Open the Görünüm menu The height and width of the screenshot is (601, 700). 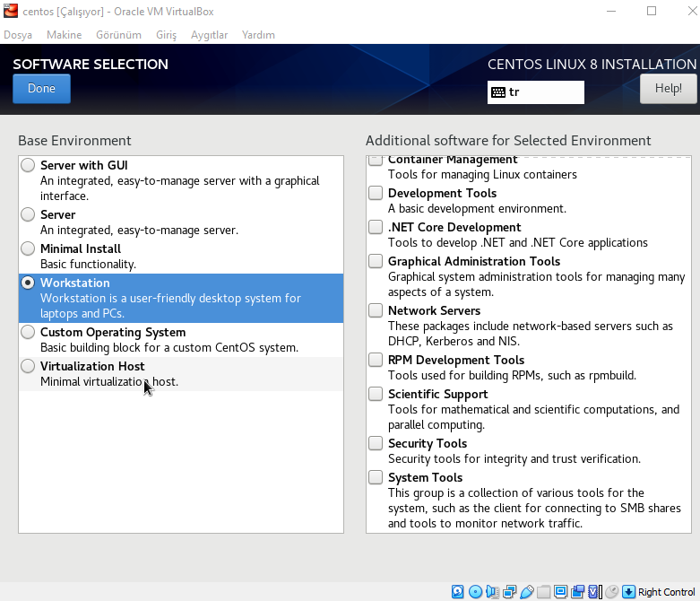118,35
